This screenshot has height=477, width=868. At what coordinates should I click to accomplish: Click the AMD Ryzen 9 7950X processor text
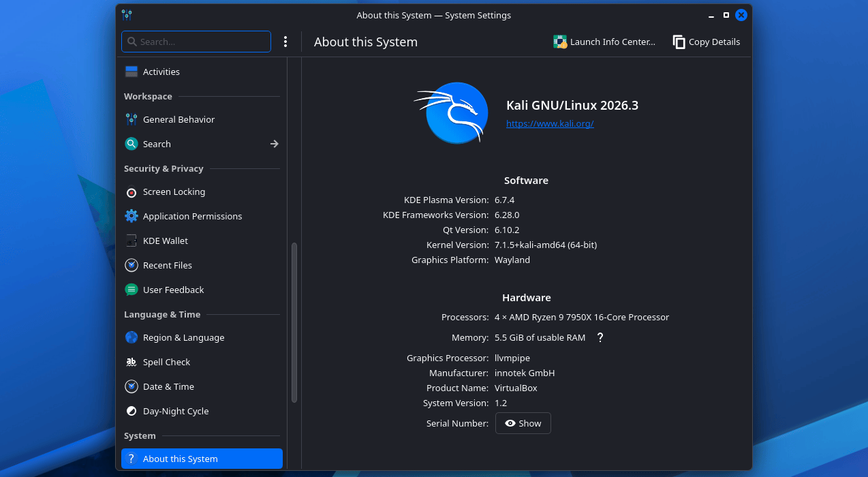pos(582,317)
